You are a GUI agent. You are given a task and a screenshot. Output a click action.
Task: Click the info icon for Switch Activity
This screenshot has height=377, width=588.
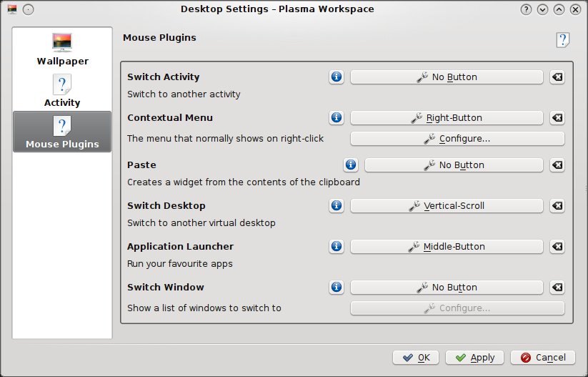coord(337,77)
